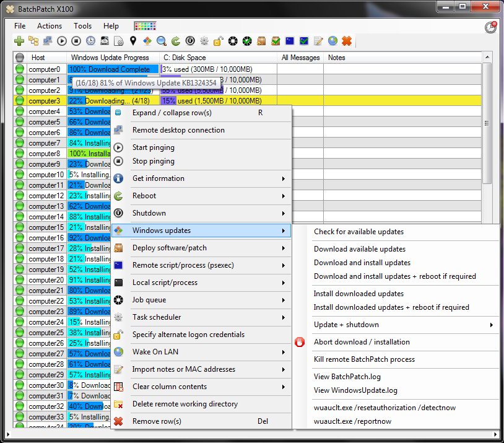Viewport: 504px width, 443px height.
Task: Click the magnifying glass toolbar icon
Action: (x=162, y=41)
